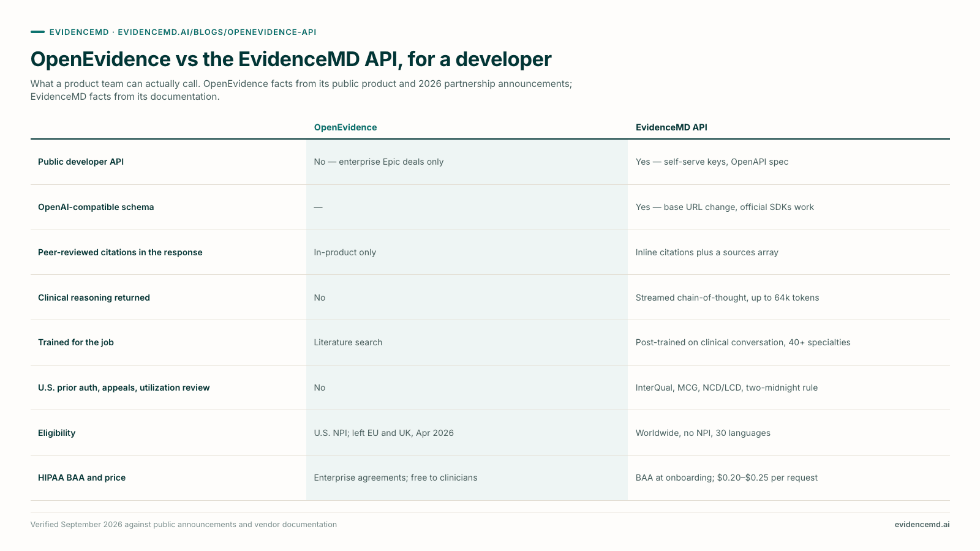Viewport: 980px width, 551px height.
Task: Click "Streamed chain-of-thought, up to 64k tokens"
Action: (x=727, y=298)
